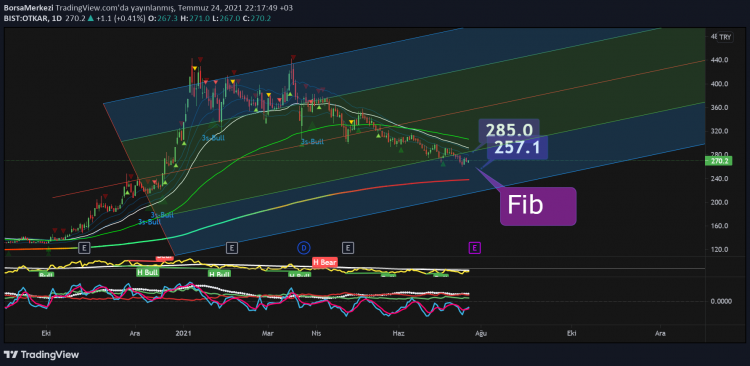This screenshot has width=750, height=366.
Task: Click the 320.0 price axis label
Action: [x=719, y=132]
